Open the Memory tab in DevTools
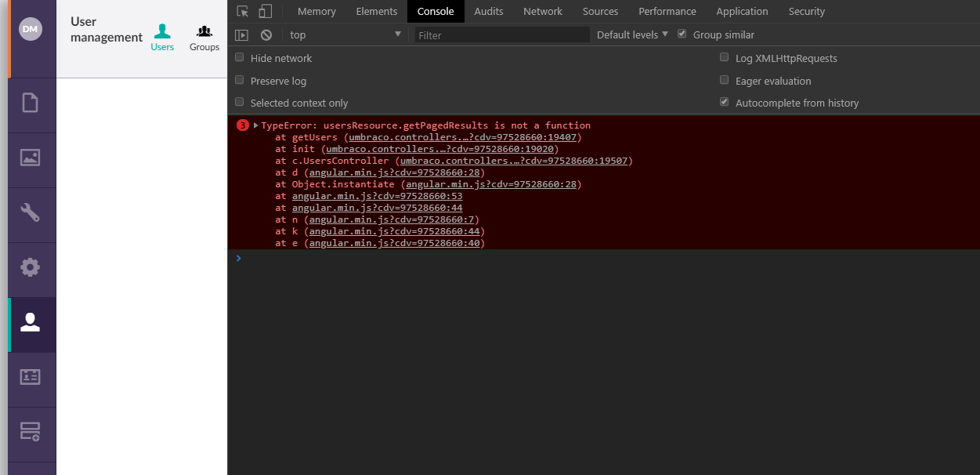Viewport: 980px width, 475px height. [x=316, y=11]
